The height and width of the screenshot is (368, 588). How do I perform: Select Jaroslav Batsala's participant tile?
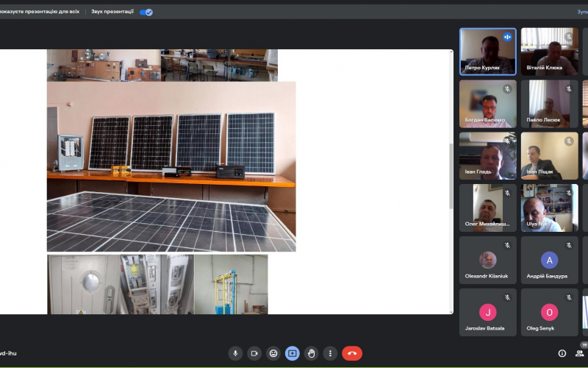coord(488,312)
